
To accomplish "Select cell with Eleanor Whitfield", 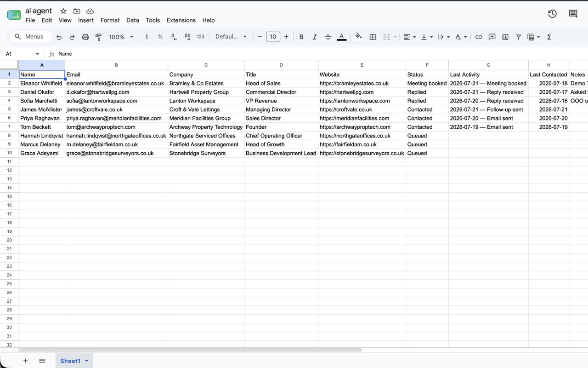I will tap(42, 83).
